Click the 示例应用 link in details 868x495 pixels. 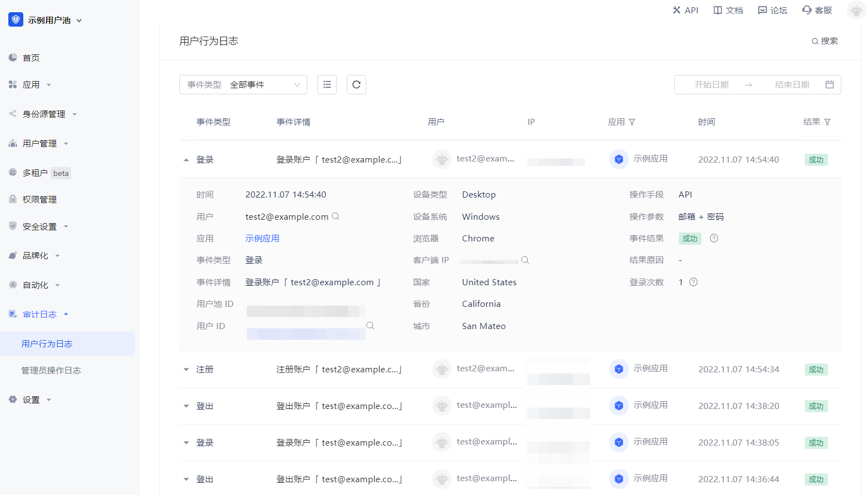point(263,239)
